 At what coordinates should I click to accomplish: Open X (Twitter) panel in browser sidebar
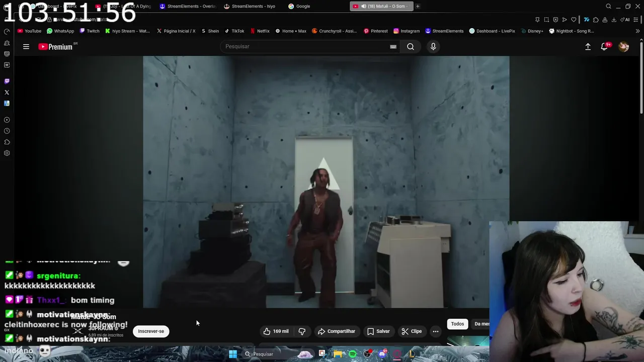point(7,92)
